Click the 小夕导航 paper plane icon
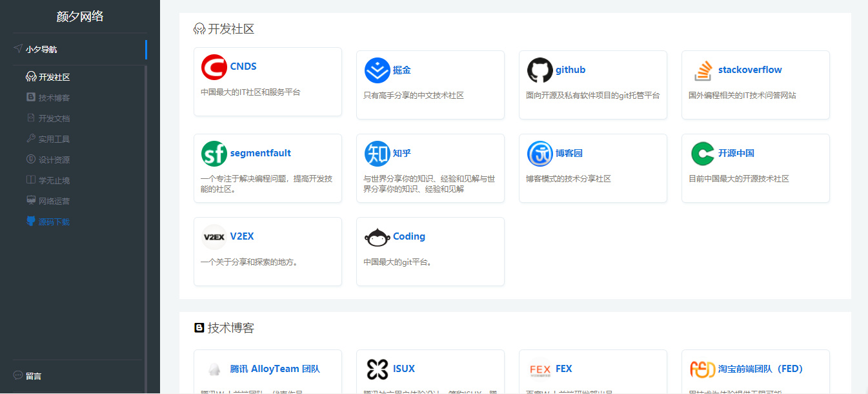 (18, 48)
